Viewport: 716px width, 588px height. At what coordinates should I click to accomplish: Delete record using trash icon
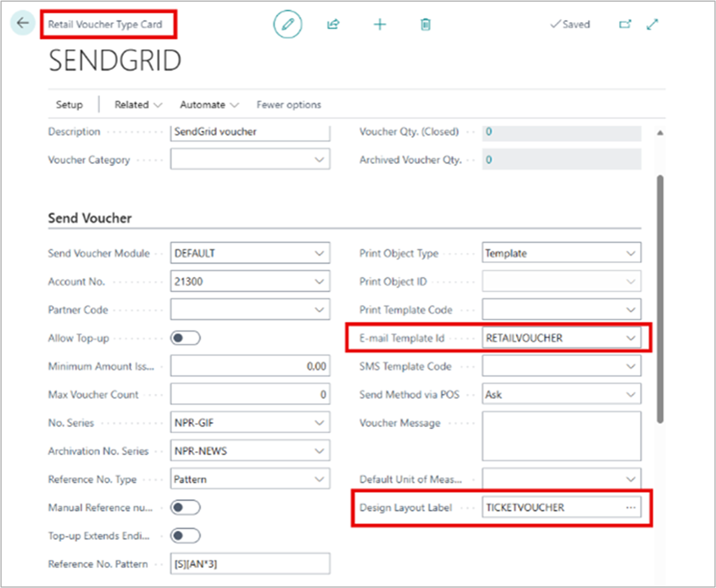(425, 24)
